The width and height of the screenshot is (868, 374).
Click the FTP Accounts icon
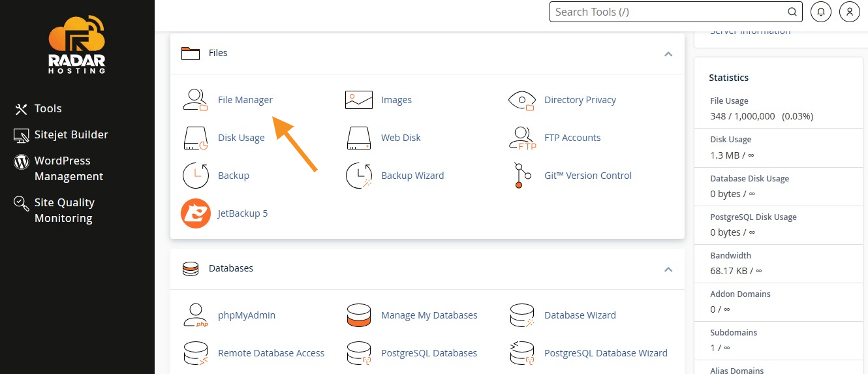[x=521, y=138]
